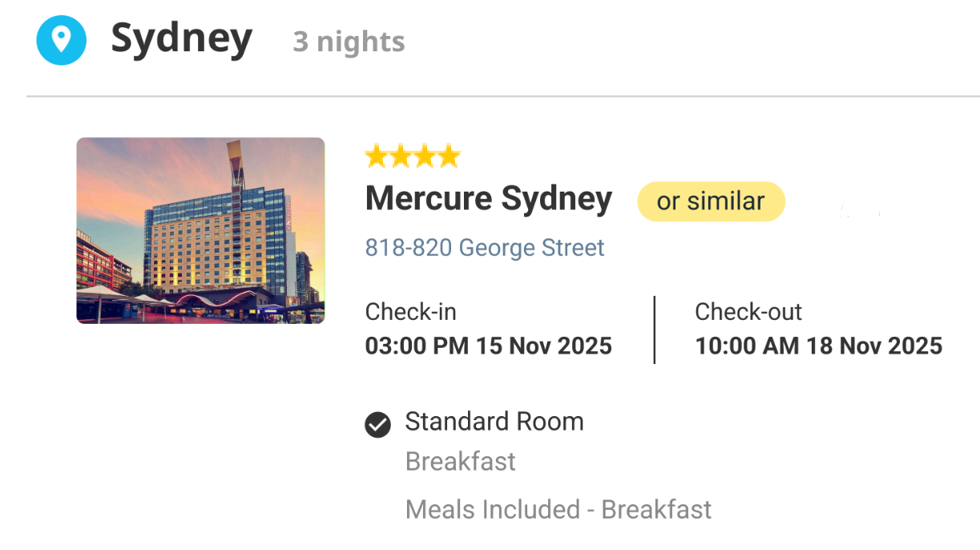The image size is (980, 550).
Task: Select check-out time 10:00 AM 18 Nov 2025
Action: (x=819, y=346)
